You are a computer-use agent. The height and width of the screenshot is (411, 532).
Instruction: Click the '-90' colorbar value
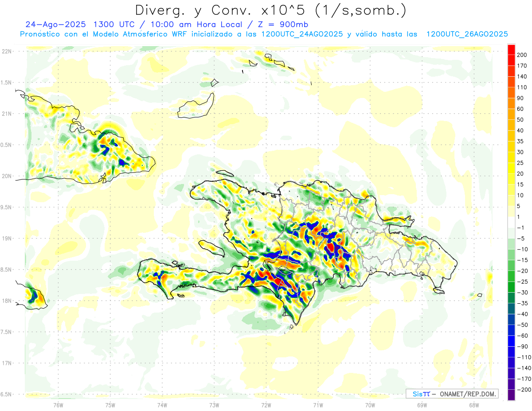click(x=522, y=347)
